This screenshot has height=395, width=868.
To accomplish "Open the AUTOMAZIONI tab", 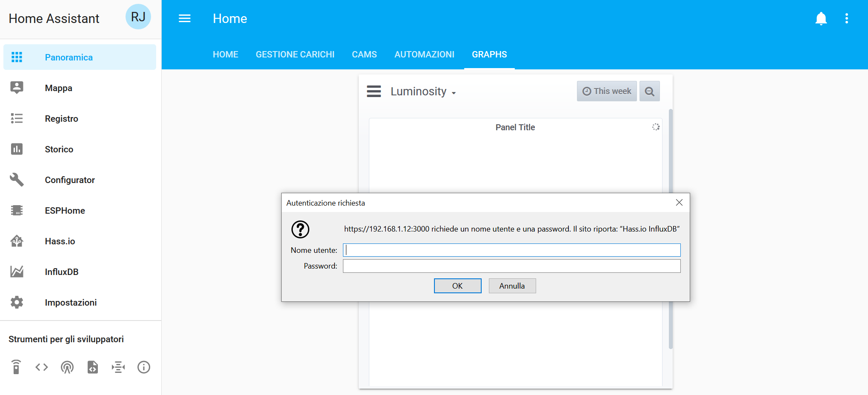I will pyautogui.click(x=424, y=54).
